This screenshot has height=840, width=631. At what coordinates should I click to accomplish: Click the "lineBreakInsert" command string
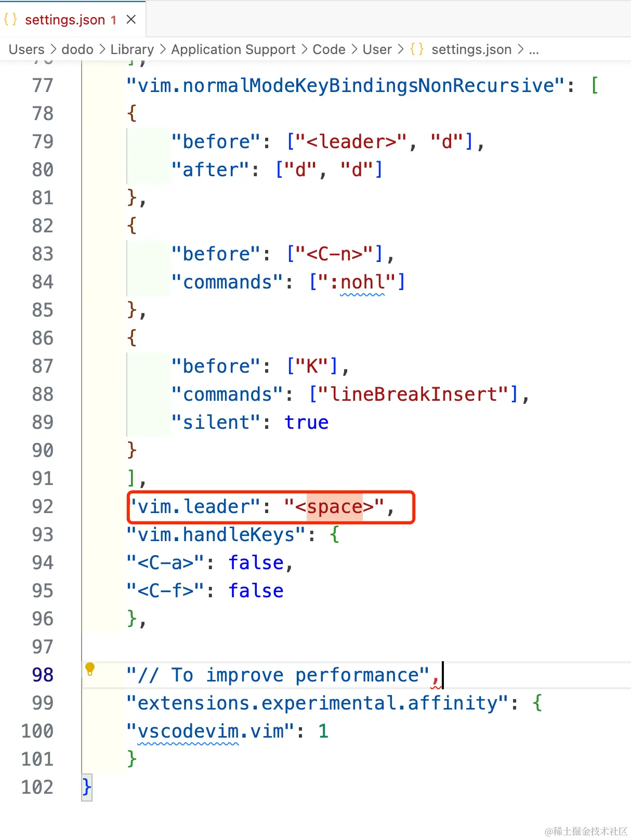click(414, 394)
